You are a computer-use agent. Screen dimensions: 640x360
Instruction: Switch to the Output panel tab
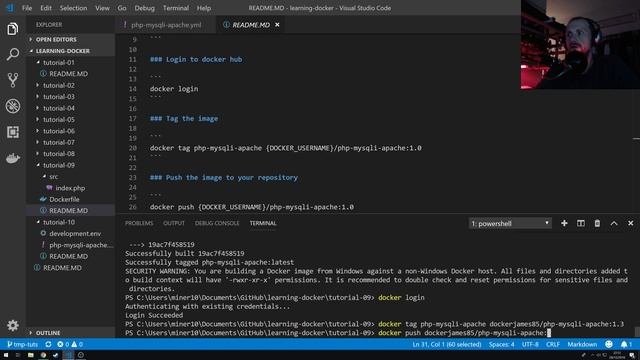click(x=174, y=223)
